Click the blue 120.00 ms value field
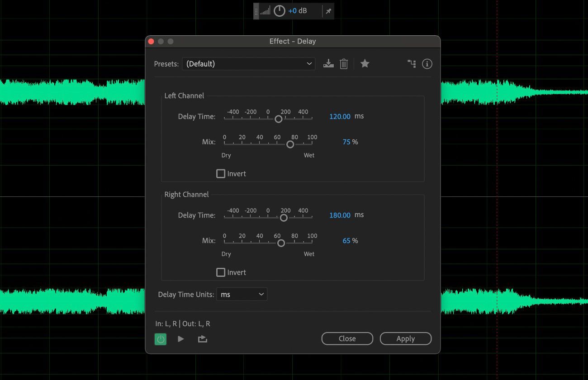This screenshot has height=380, width=588. point(340,116)
